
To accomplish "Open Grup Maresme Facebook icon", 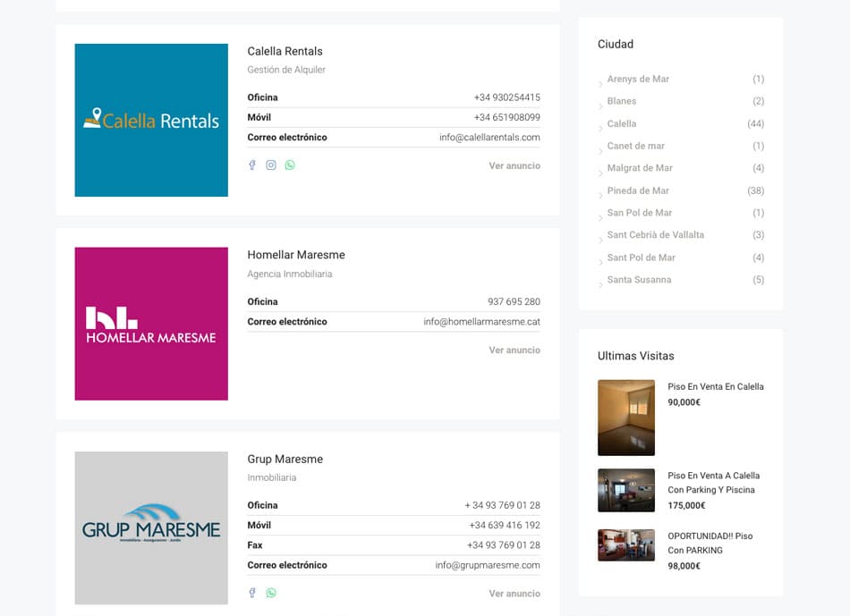I will pos(252,593).
